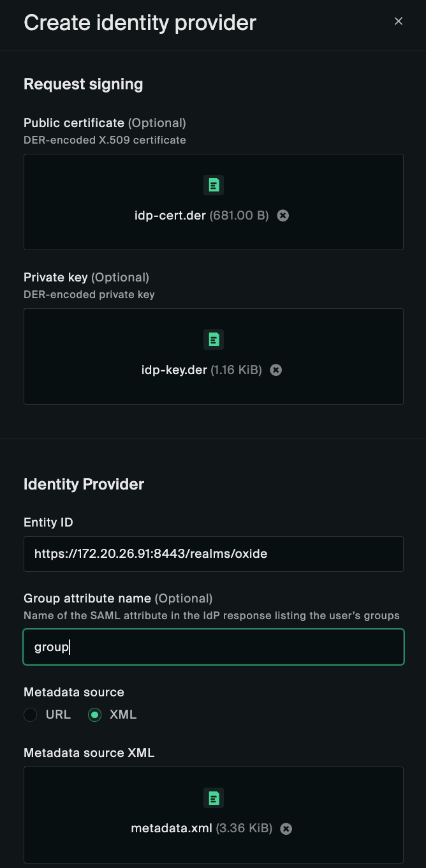Remove the metadata.xml uploaded file
Image resolution: width=426 pixels, height=868 pixels.
pos(286,828)
